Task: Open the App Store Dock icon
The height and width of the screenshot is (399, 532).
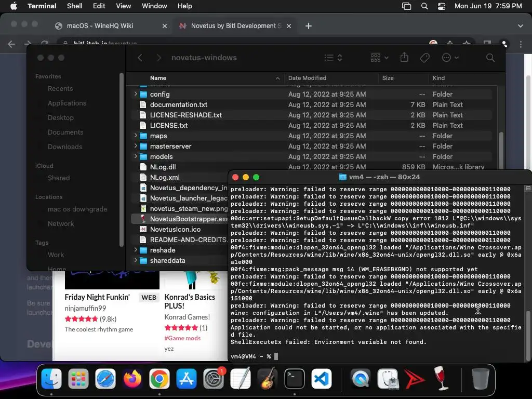Action: pos(187,378)
